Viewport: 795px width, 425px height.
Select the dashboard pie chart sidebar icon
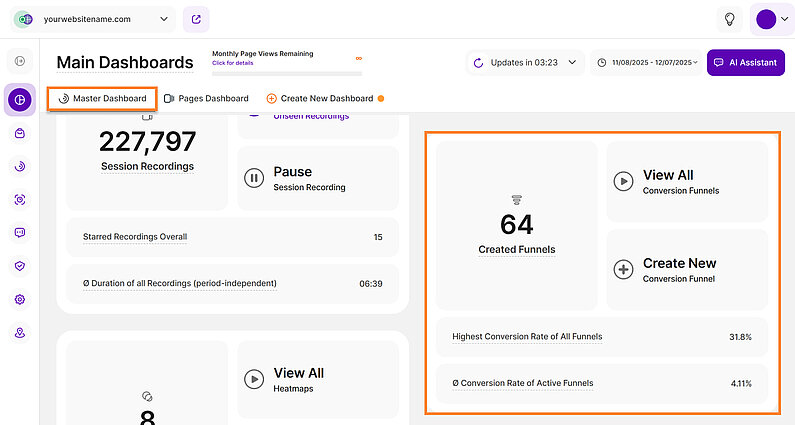tap(20, 101)
